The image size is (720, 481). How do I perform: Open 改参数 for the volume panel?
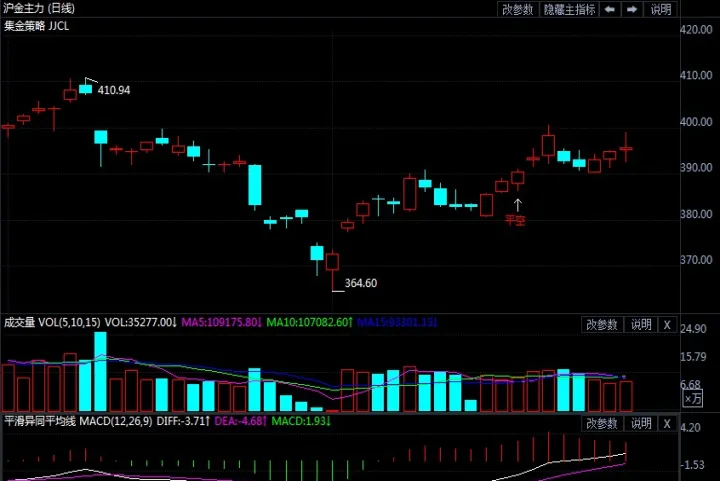coord(602,324)
